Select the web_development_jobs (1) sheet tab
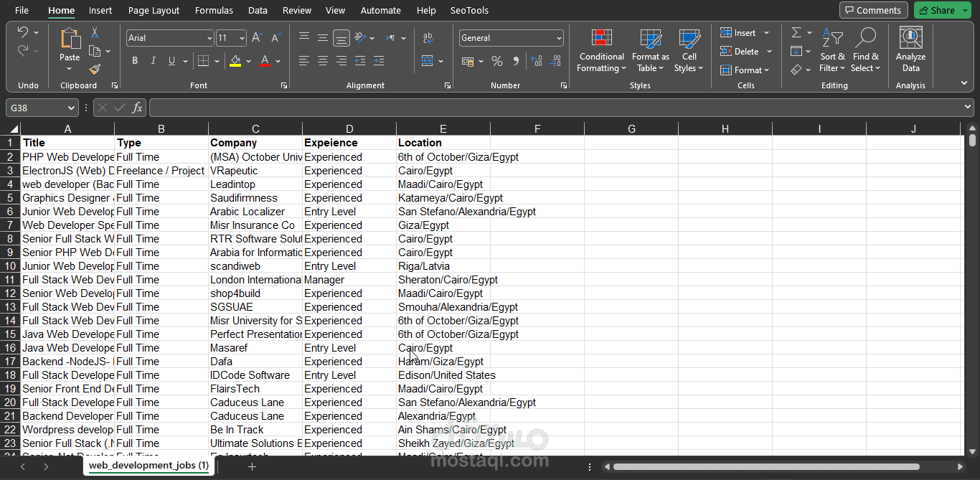 pos(149,466)
